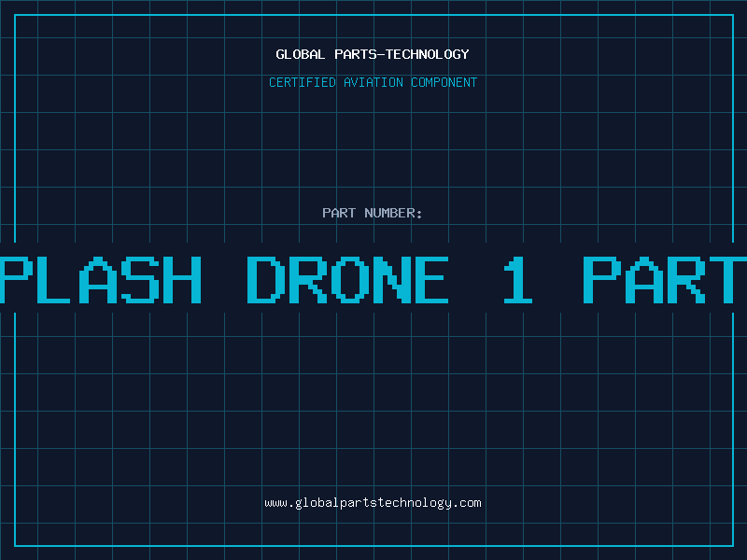Click the large word PLASH
The height and width of the screenshot is (560, 747).
tap(101, 280)
